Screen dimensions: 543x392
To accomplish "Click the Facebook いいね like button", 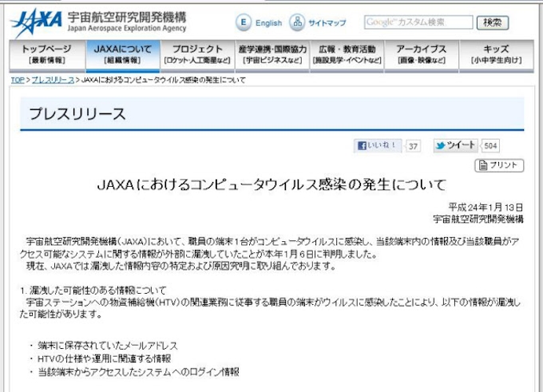I will coord(379,145).
